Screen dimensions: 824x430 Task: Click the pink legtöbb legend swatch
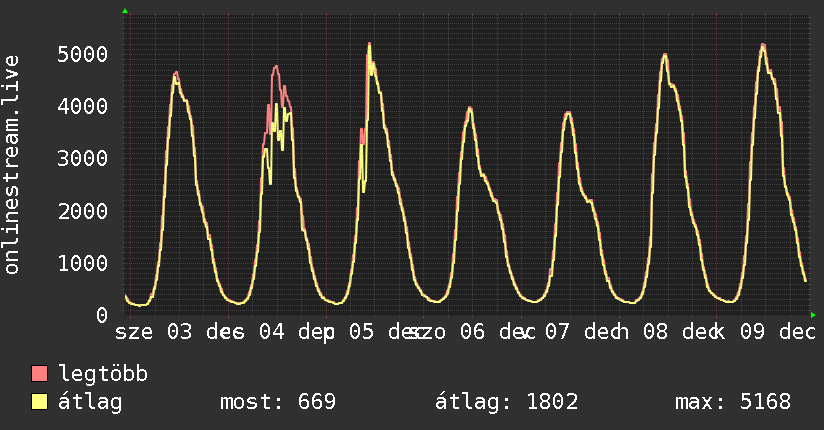pyautogui.click(x=39, y=373)
